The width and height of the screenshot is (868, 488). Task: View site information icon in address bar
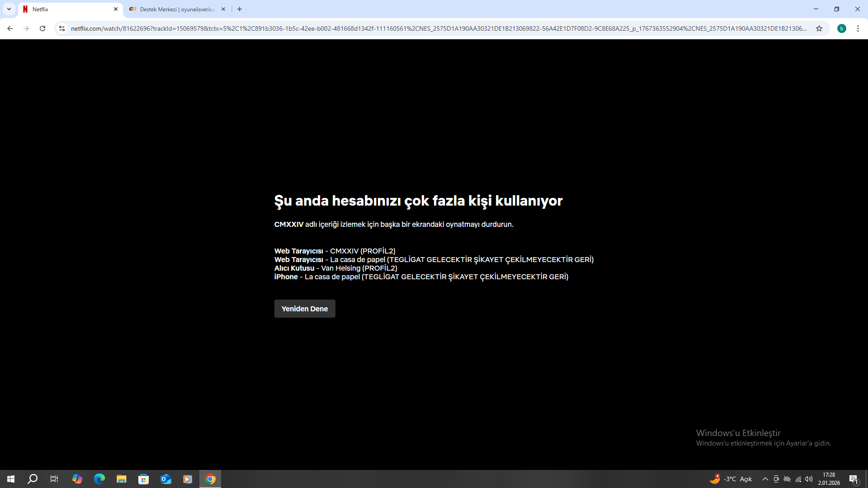click(x=62, y=28)
